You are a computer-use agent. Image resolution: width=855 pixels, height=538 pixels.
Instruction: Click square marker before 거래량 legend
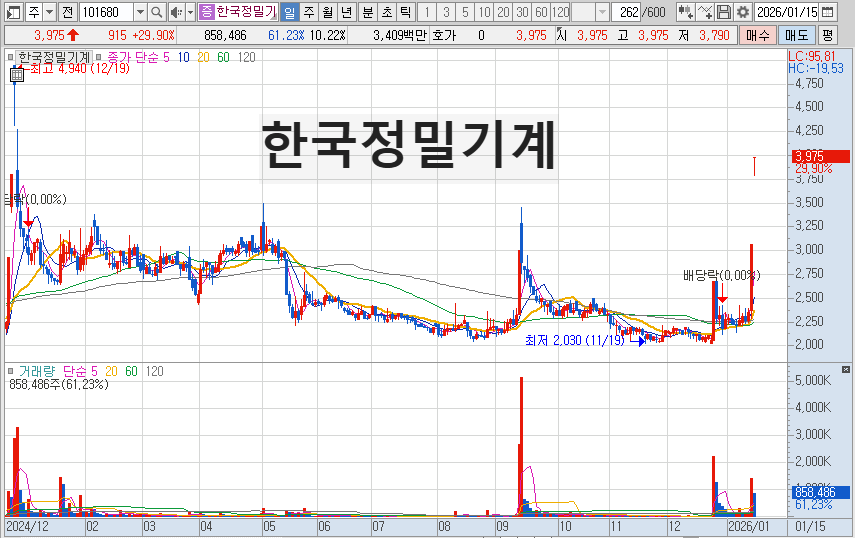click(x=10, y=371)
